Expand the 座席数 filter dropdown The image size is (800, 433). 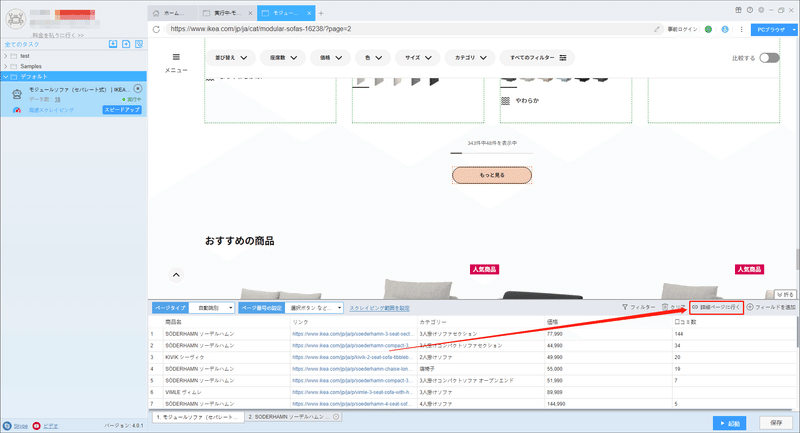tap(283, 58)
